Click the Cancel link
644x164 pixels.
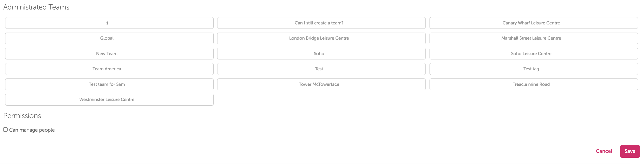coord(604,151)
